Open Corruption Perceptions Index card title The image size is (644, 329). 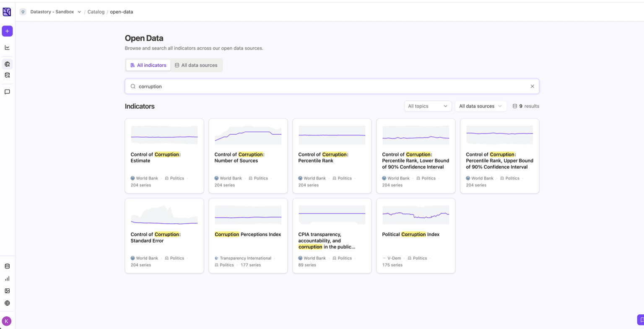coord(248,235)
